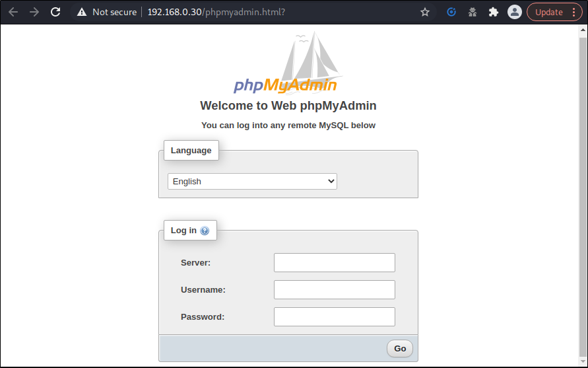The image size is (588, 368).
Task: Focus the Server input field
Action: pyautogui.click(x=335, y=262)
